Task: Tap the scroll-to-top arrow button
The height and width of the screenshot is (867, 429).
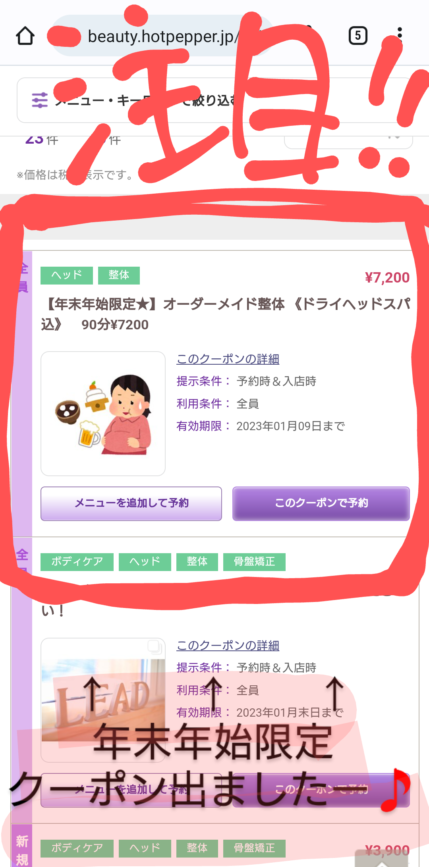Action: [x=380, y=858]
